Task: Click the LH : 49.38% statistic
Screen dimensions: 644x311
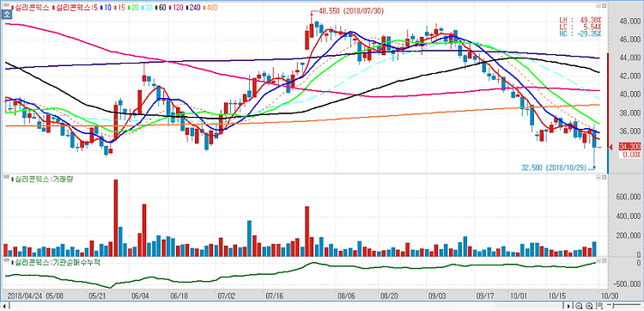Action: point(580,20)
